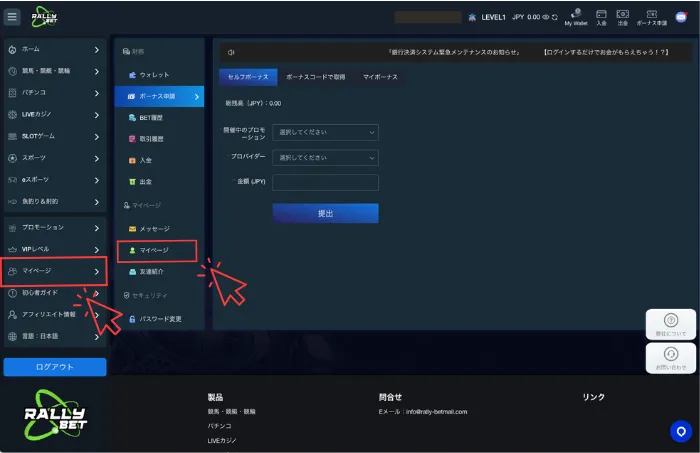The height and width of the screenshot is (453, 700).
Task: Click the announcement speaker icon
Action: click(x=231, y=52)
